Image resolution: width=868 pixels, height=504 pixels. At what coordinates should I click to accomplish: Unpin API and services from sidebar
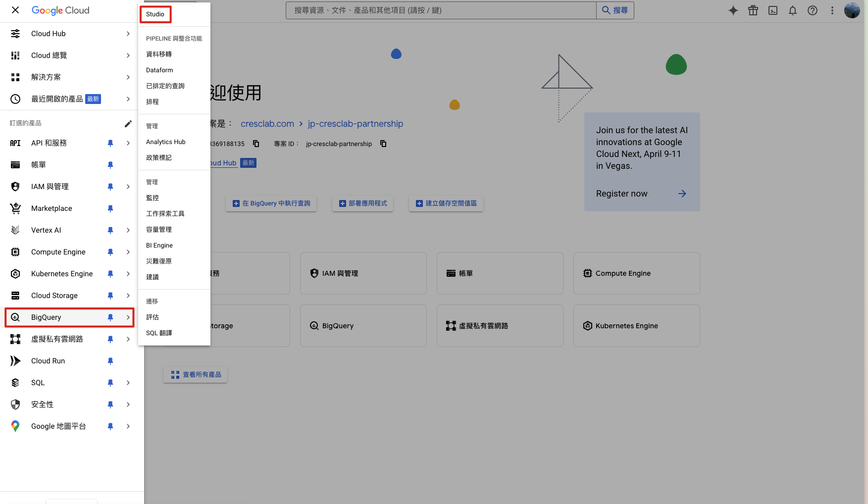point(110,143)
